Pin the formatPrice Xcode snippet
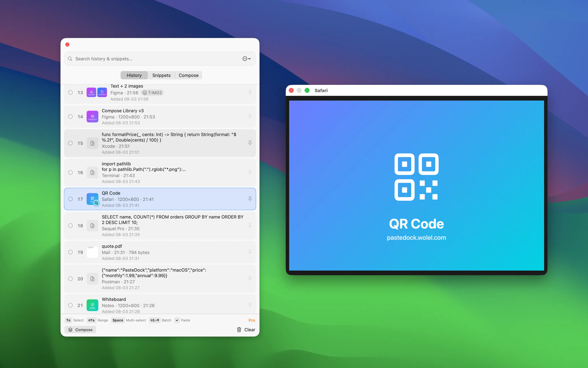 [x=250, y=143]
